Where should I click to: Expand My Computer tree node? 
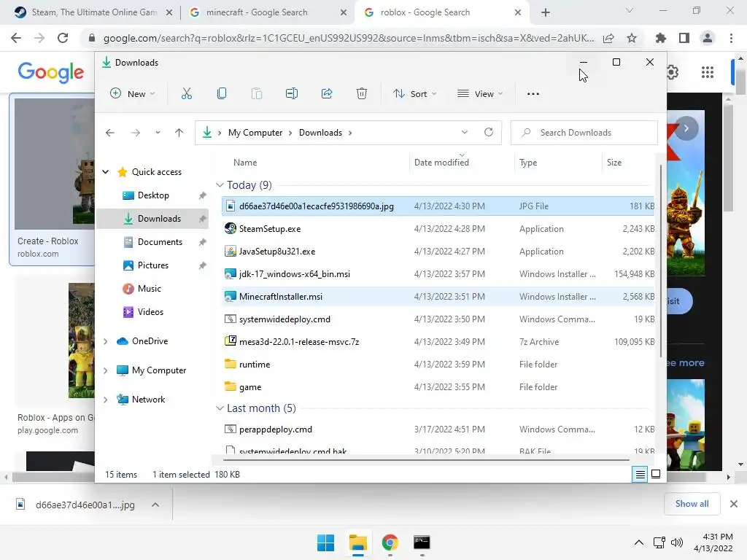[106, 370]
